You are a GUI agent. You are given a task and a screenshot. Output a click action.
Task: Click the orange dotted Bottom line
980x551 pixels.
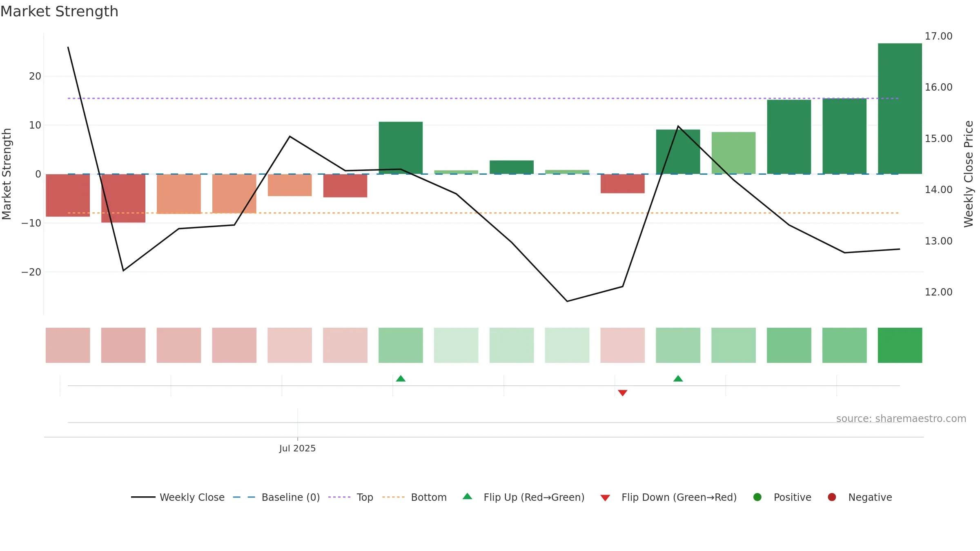[x=483, y=213]
